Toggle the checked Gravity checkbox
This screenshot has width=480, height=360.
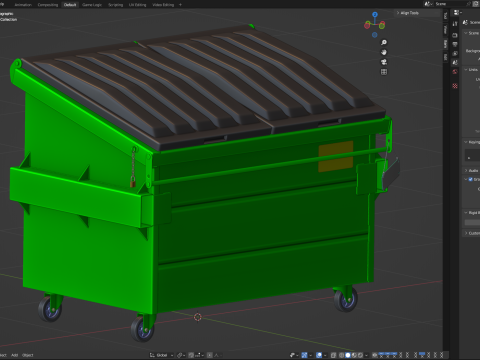(471, 179)
